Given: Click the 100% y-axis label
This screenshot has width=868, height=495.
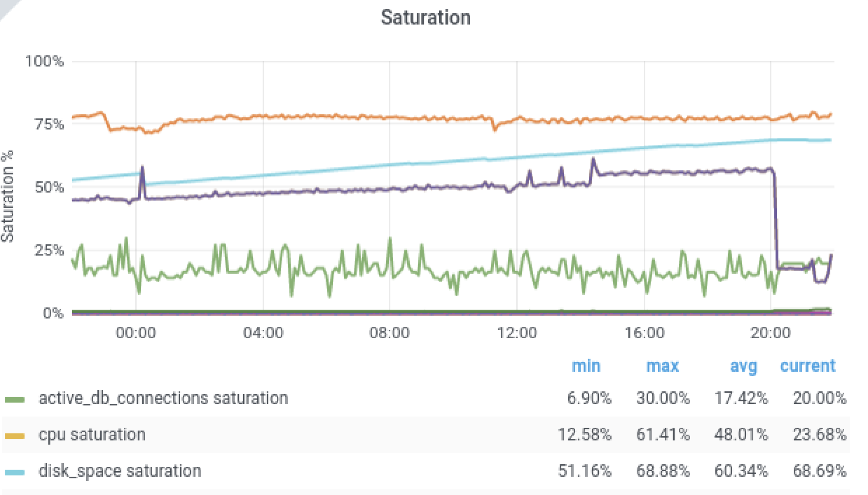Looking at the screenshot, I should (44, 61).
